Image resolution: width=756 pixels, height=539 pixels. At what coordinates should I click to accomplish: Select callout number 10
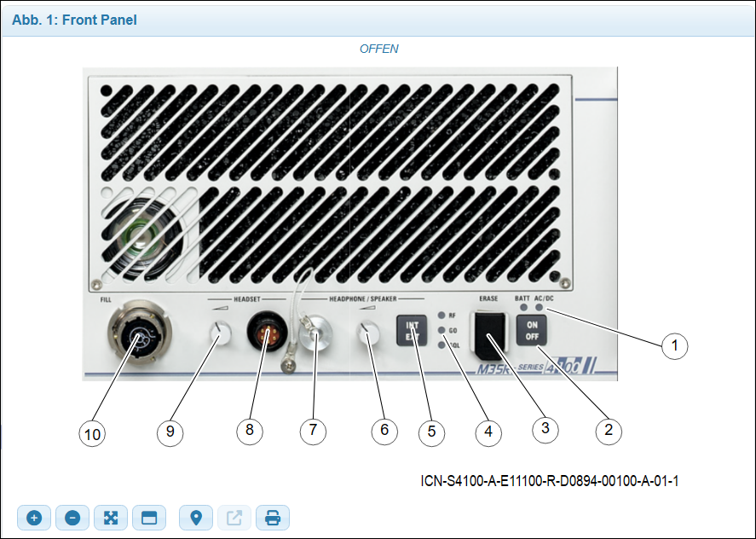point(92,434)
